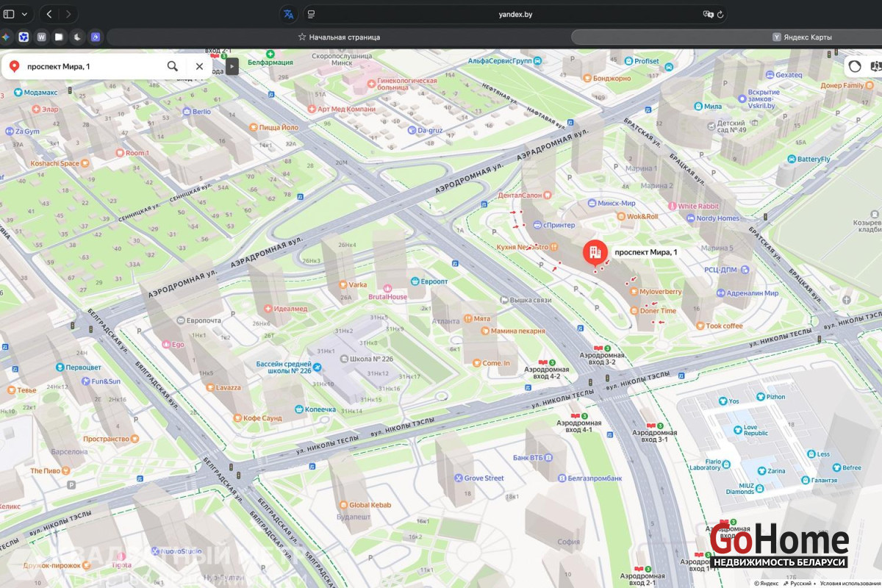Open the Первоцвет marker

tap(60, 366)
